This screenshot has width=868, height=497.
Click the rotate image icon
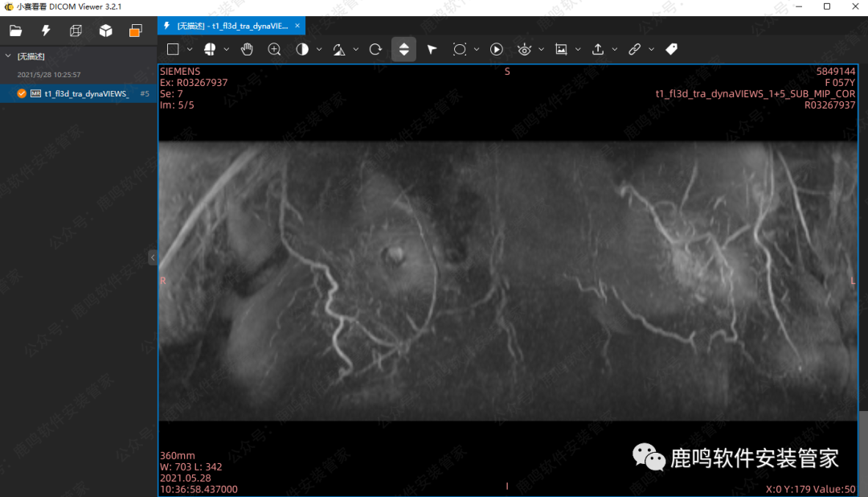click(x=375, y=49)
